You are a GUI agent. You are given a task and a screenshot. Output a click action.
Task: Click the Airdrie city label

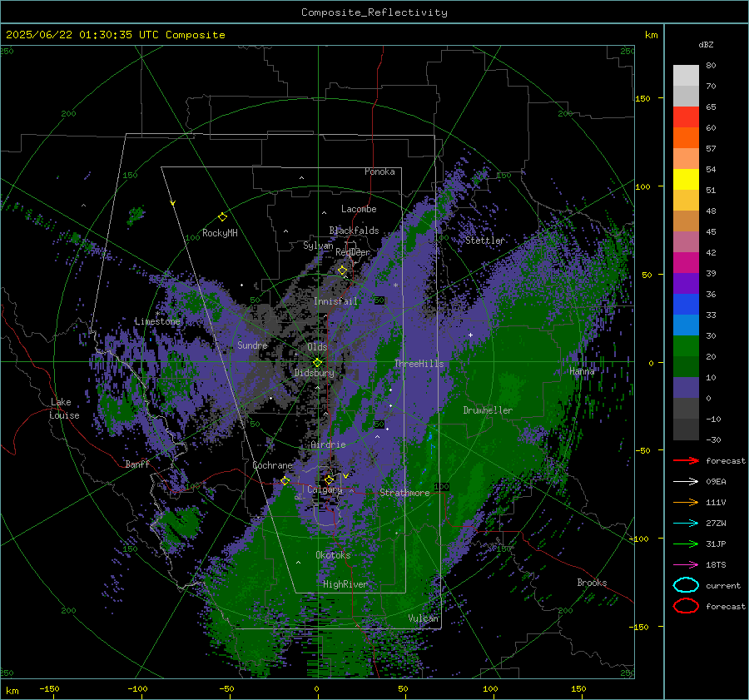point(328,444)
